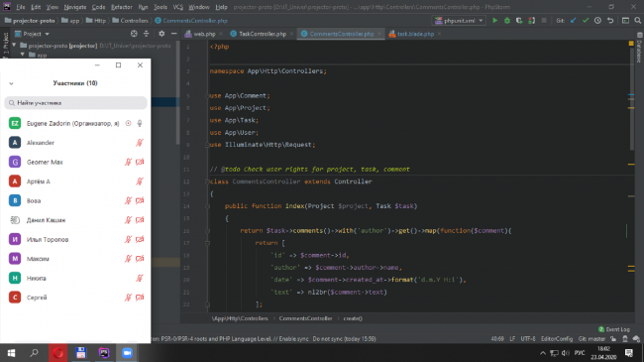Viewport: 644px width, 362px height.
Task: Start debugging with the green bug icon
Action: tap(507, 21)
